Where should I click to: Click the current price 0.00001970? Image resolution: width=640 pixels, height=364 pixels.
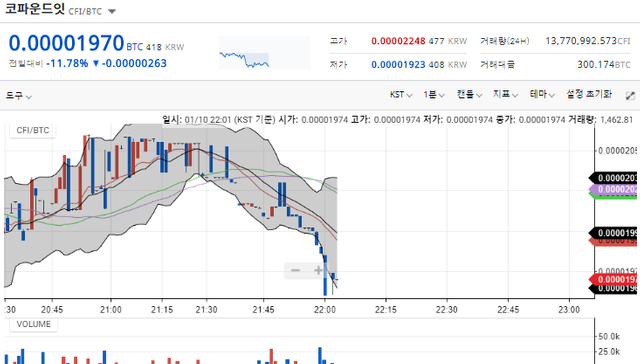tap(66, 43)
